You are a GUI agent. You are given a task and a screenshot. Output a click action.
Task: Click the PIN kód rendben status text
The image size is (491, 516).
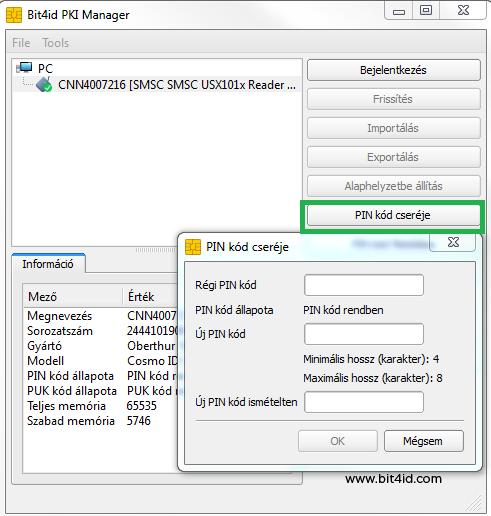click(x=343, y=310)
